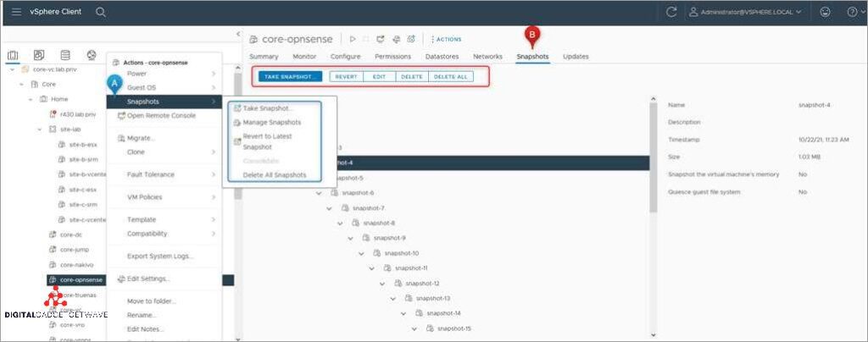Collapse the navigation sidebar panel arrow
Viewport: 868px width, 342px height.
[x=237, y=34]
